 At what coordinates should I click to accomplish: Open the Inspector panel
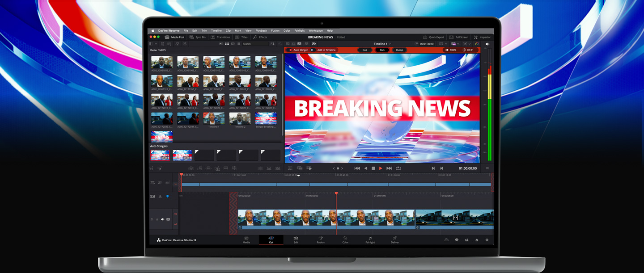click(482, 37)
